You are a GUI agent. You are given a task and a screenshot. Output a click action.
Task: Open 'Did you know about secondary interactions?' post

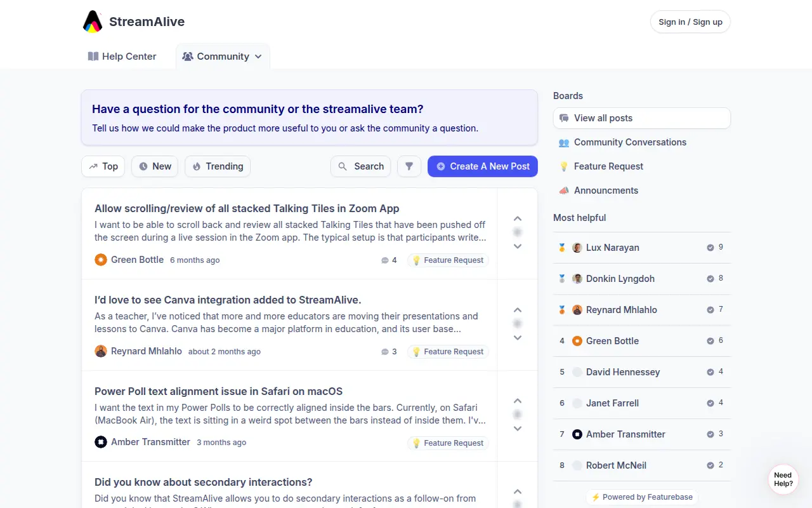coord(203,482)
